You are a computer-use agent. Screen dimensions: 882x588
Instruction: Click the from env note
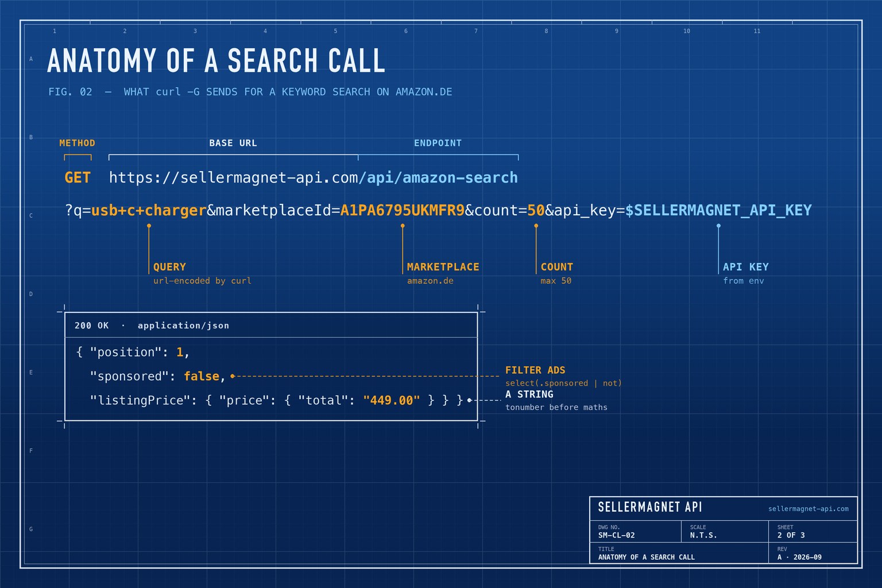coord(744,281)
